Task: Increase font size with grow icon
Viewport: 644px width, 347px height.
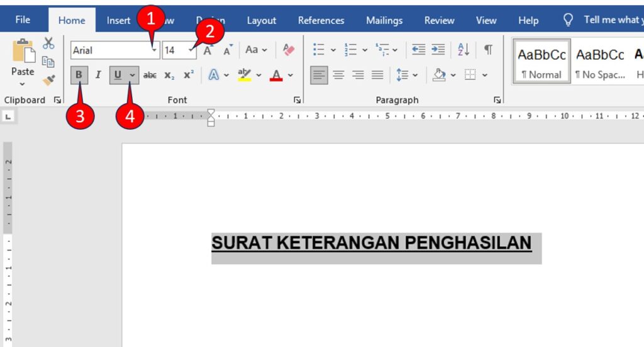Action: pyautogui.click(x=208, y=50)
